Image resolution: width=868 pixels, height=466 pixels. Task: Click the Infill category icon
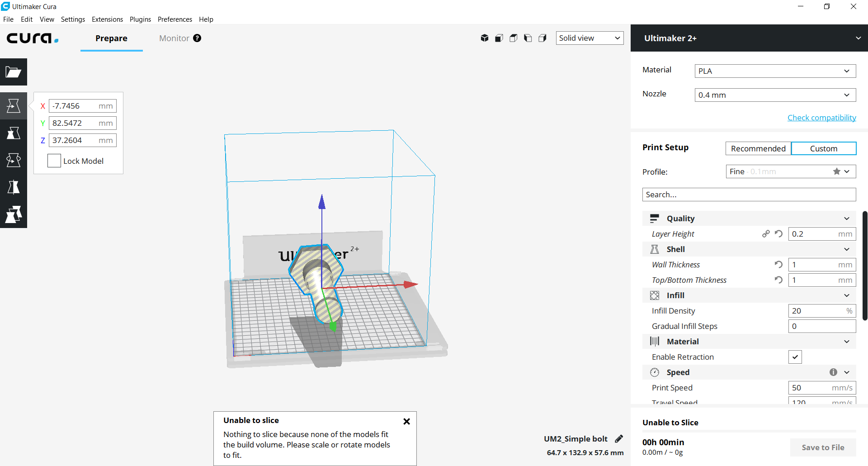(655, 295)
